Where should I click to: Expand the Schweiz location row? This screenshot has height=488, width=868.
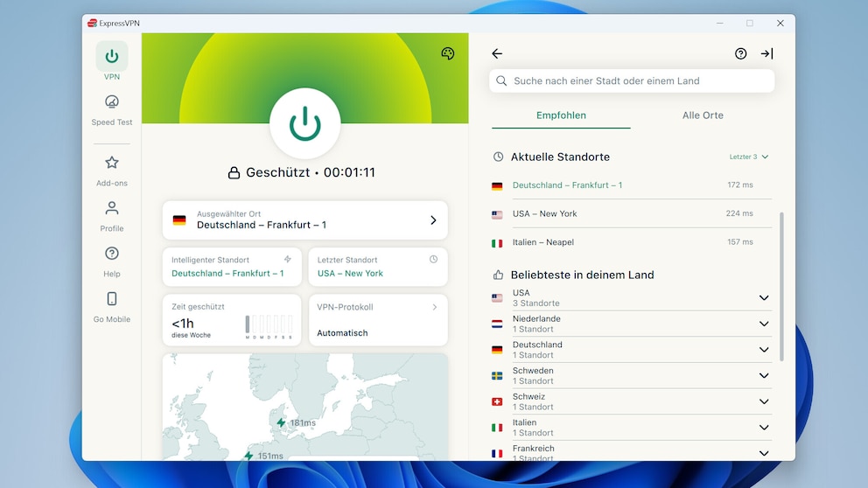[632, 401]
